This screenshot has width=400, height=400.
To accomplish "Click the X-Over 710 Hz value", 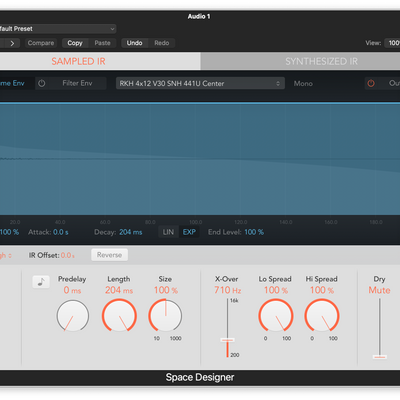I will [228, 290].
